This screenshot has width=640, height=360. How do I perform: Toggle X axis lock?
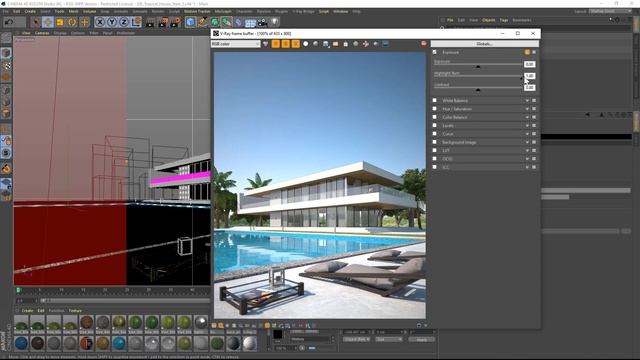pos(100,22)
